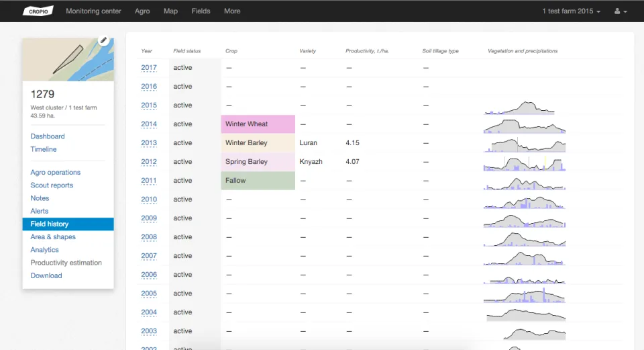Open the field map thumbnail
644x350 pixels.
pyautogui.click(x=68, y=60)
